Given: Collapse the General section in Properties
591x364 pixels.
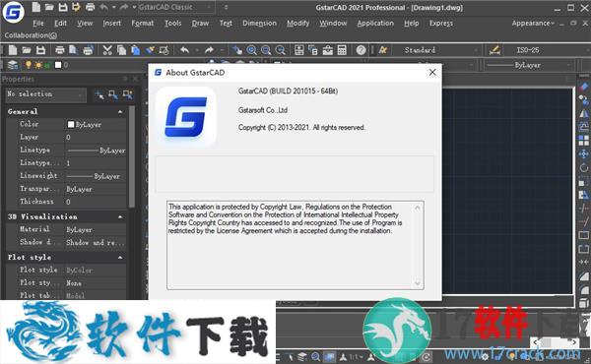Looking at the screenshot, I should (x=120, y=111).
